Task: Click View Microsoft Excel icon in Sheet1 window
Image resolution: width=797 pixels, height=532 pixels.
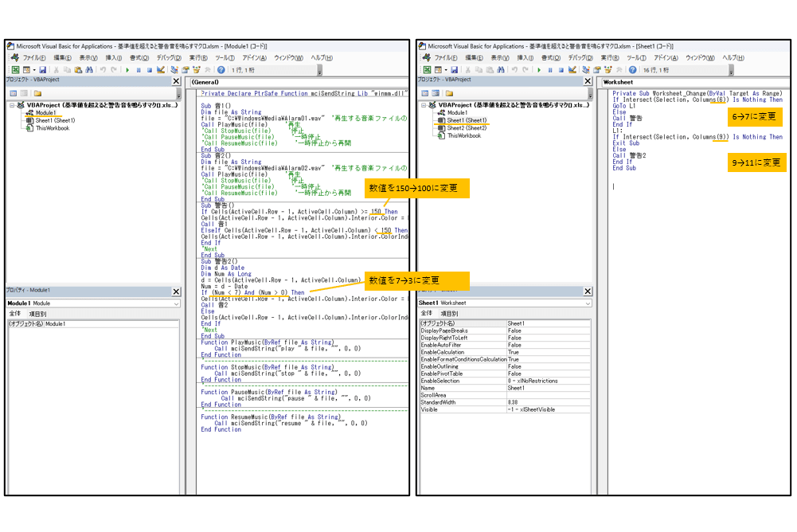Action: tap(427, 69)
